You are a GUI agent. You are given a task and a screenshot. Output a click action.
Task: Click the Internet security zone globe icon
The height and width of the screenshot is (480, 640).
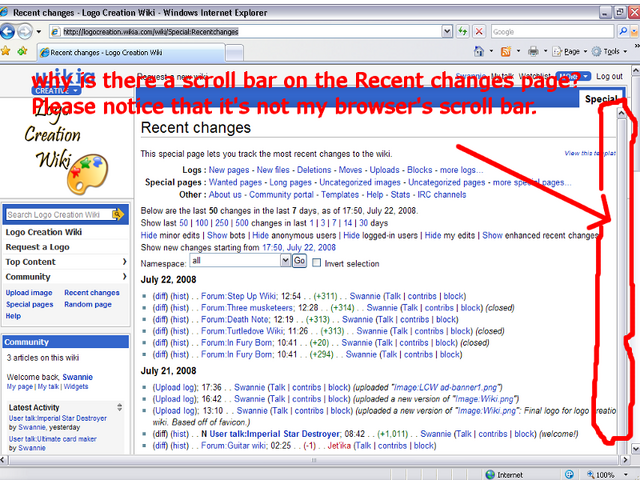490,475
